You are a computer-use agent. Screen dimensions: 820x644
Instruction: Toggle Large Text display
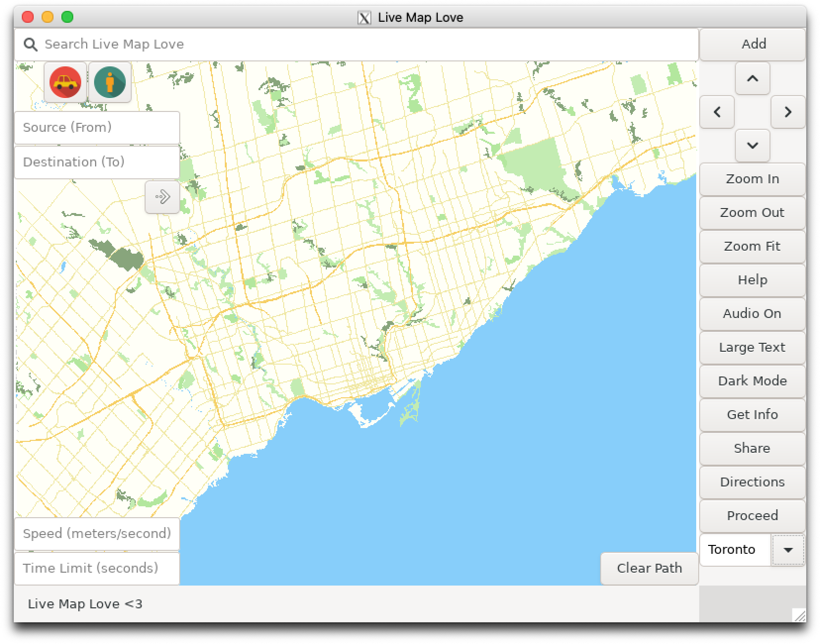[x=752, y=347]
